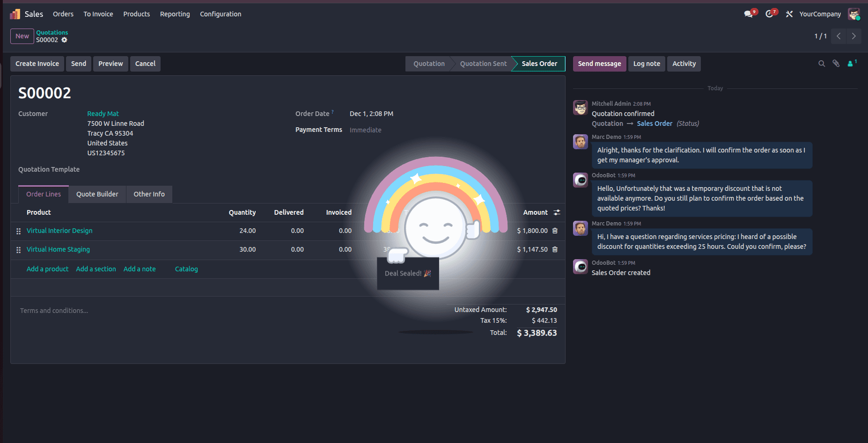The image size is (868, 443).
Task: Switch to the Quote Builder tab
Action: (x=97, y=194)
